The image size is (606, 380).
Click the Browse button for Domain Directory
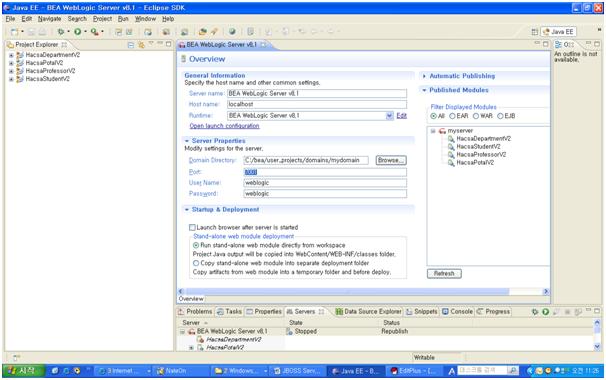(391, 160)
